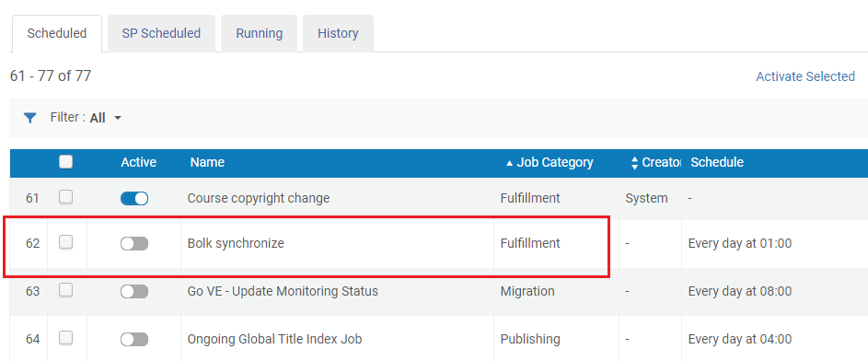868x361 pixels.
Task: Sort the Creator column using arrows
Action: point(634,163)
